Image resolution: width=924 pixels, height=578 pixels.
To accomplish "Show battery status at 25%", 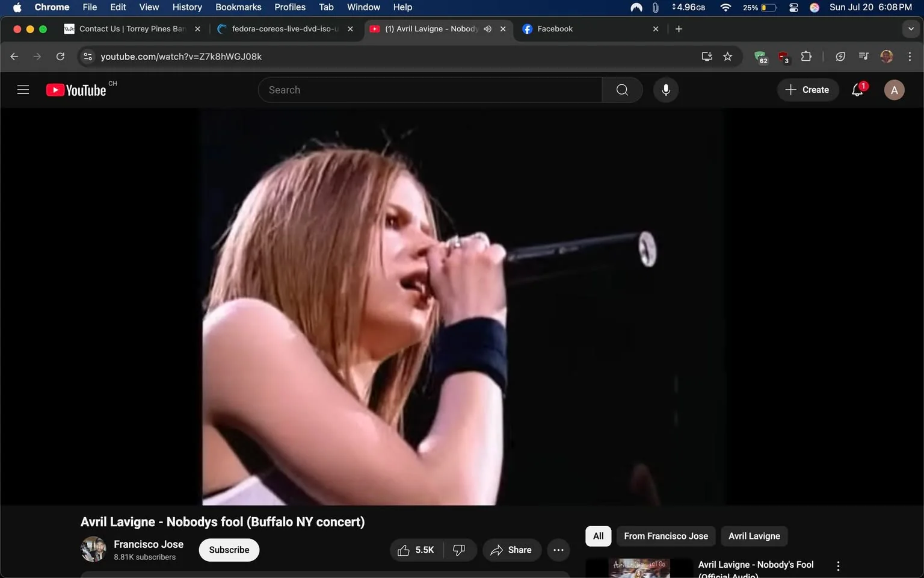I will click(760, 7).
